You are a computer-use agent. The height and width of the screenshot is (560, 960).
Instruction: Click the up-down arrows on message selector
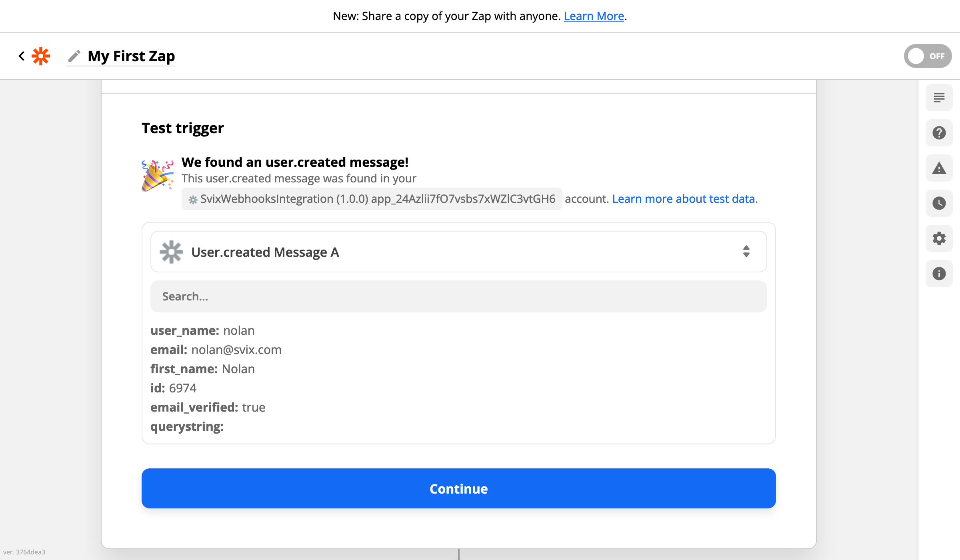746,252
